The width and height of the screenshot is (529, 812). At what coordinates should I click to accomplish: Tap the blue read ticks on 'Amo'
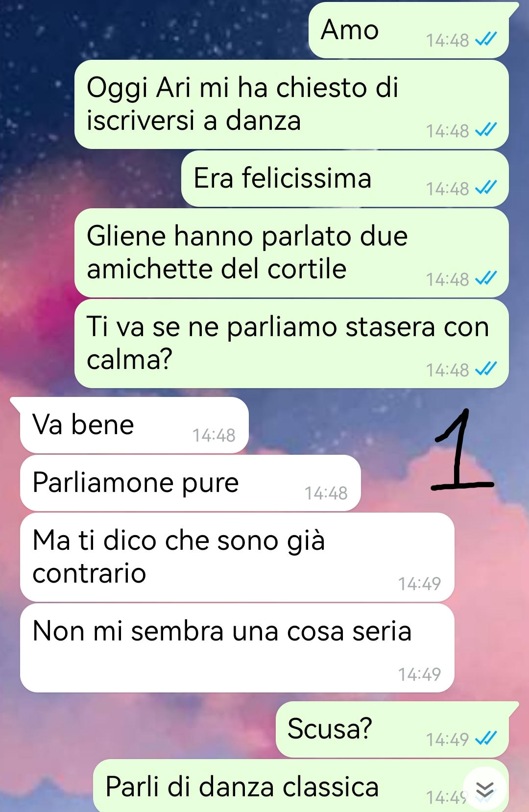click(x=486, y=39)
